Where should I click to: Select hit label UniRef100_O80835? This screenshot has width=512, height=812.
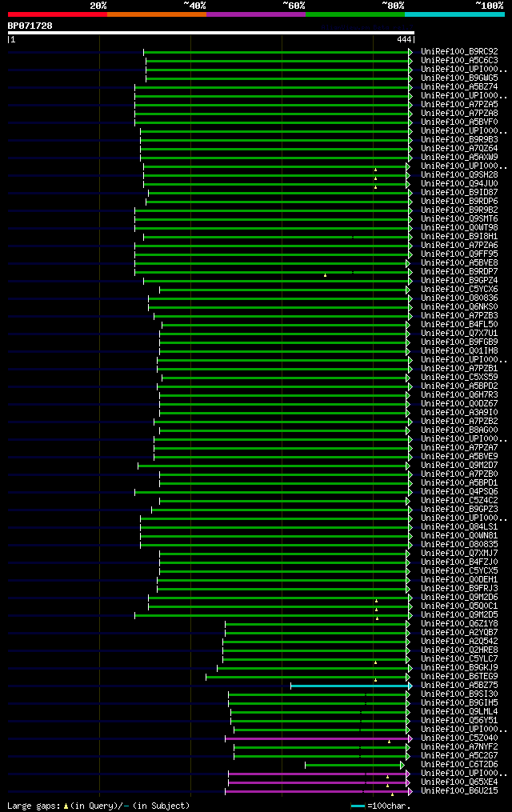click(x=459, y=545)
